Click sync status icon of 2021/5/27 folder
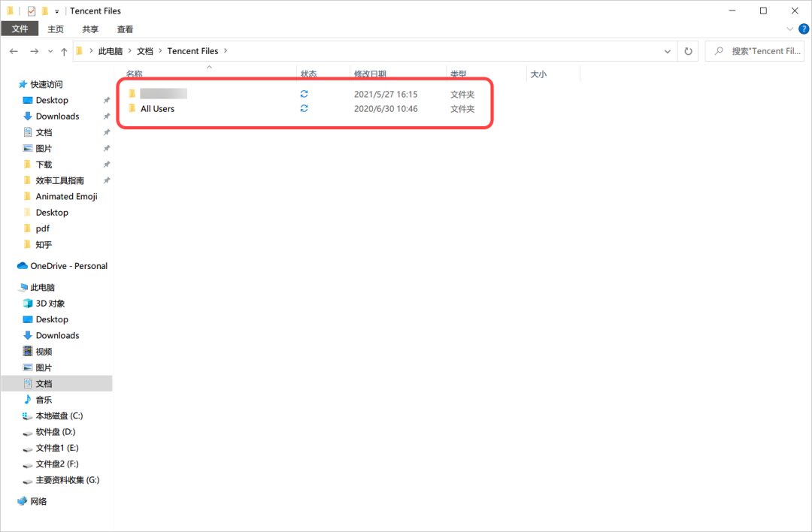Viewport: 812px width, 532px height. [304, 94]
